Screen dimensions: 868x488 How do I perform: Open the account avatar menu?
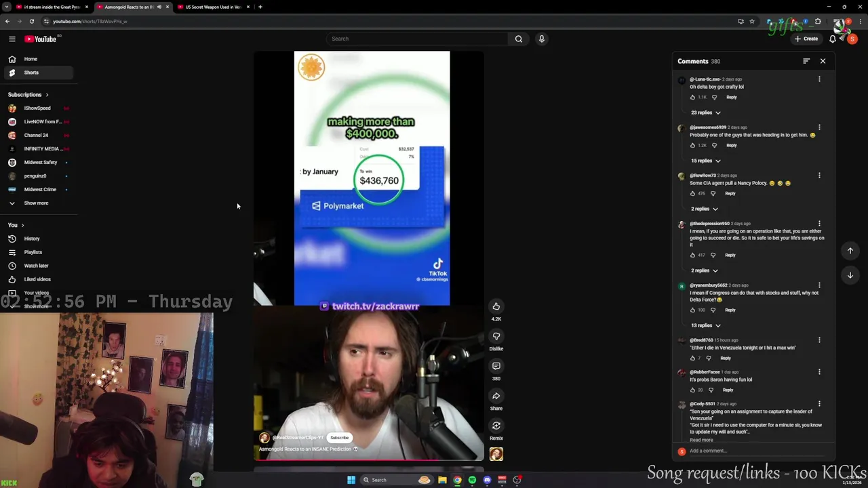point(852,39)
